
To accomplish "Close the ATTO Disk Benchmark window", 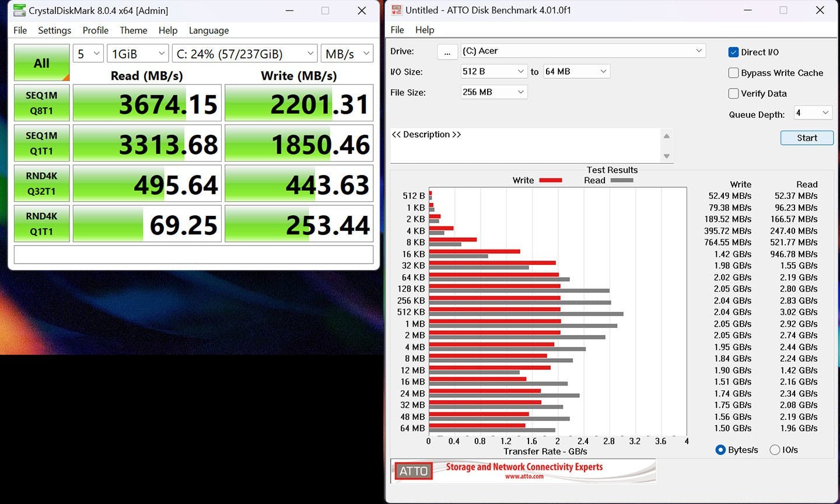I will [820, 10].
